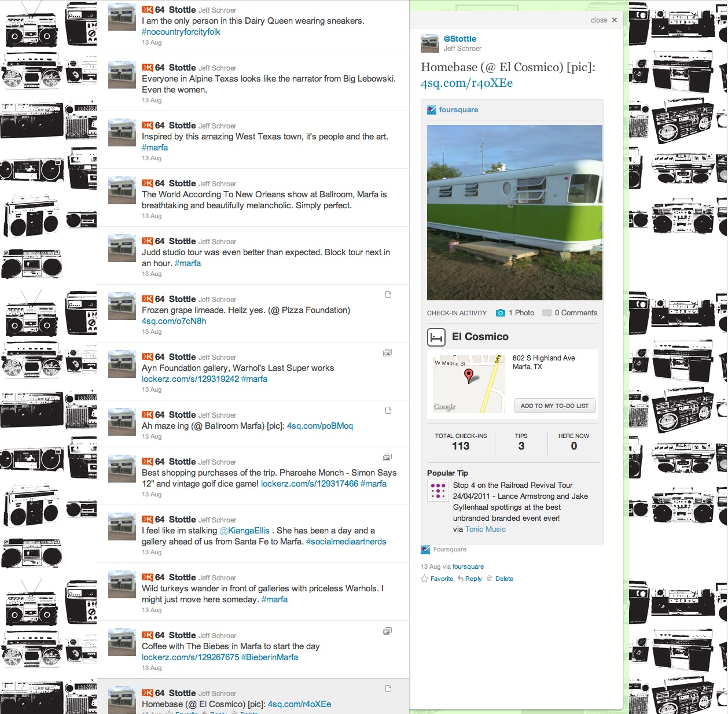The image size is (728, 714).
Task: Click 'Popular Tip' heading
Action: coord(447,473)
